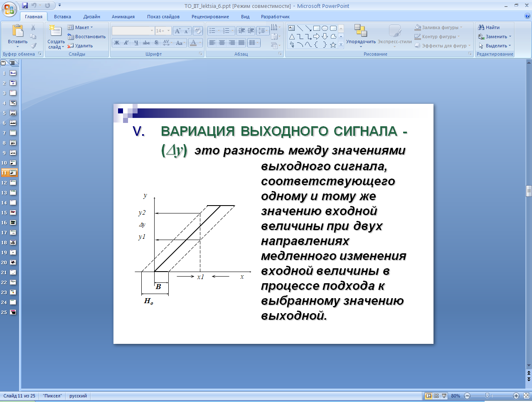Toggle bold Ж formatting
532x402 pixels.
click(117, 43)
